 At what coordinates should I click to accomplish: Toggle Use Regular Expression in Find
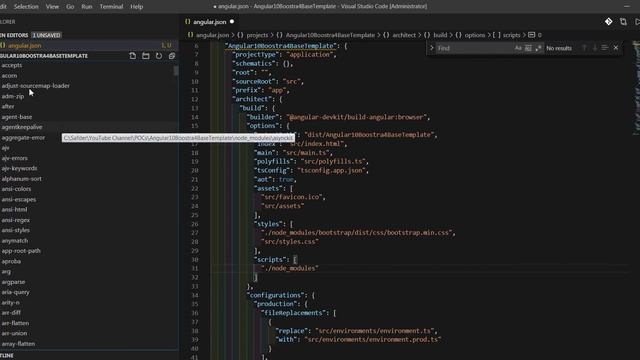point(538,48)
